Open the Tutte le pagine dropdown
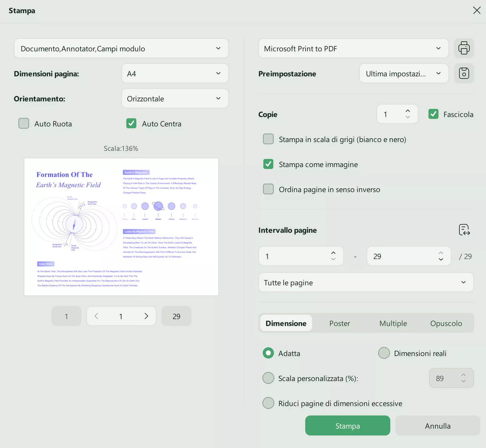Viewport: 486px width, 448px height. coord(366,283)
